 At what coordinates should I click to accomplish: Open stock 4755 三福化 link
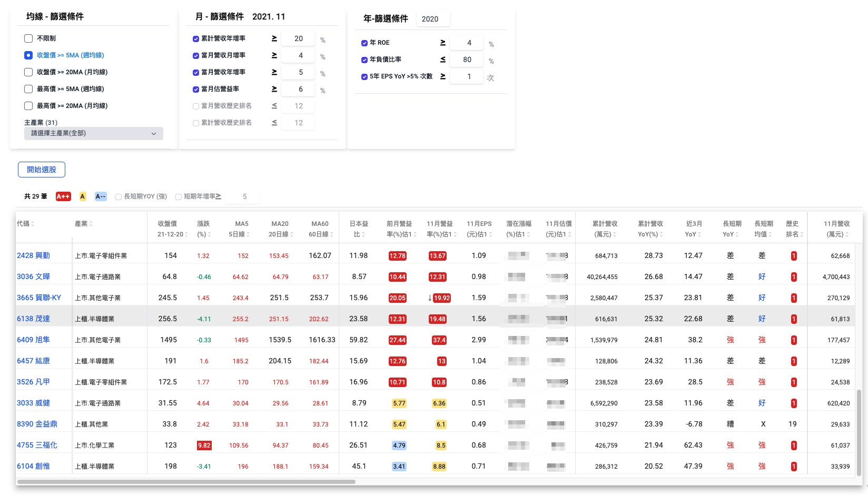click(37, 445)
